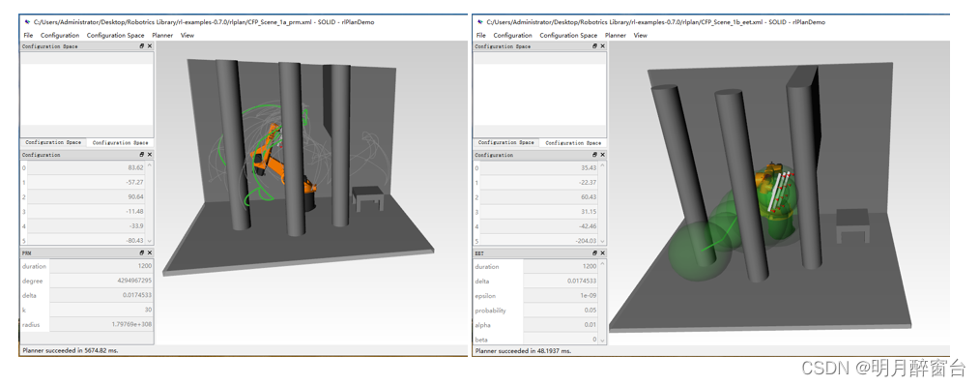Click the EET parameters list's scroll-down arrow
The width and height of the screenshot is (980, 386).
pyautogui.click(x=602, y=341)
